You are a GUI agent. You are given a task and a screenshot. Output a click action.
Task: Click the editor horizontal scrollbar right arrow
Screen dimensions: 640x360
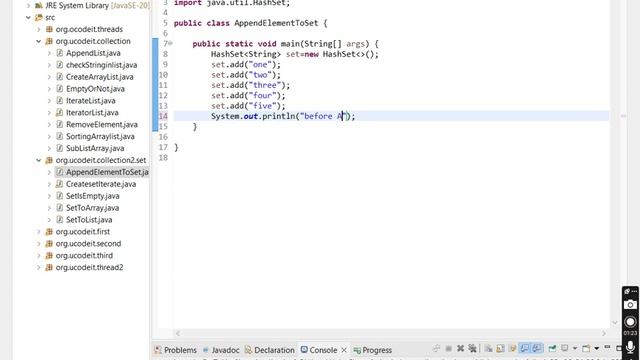[x=604, y=333]
